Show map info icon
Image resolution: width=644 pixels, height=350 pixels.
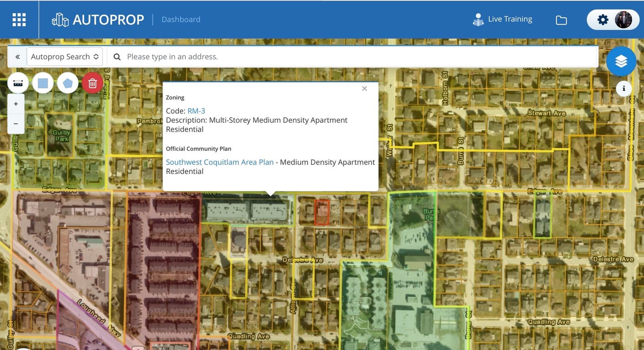pyautogui.click(x=624, y=89)
